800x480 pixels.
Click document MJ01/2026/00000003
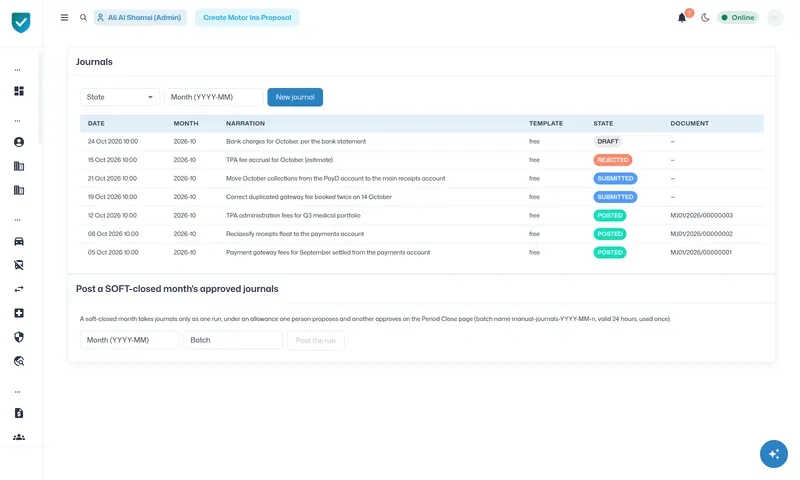(x=702, y=215)
